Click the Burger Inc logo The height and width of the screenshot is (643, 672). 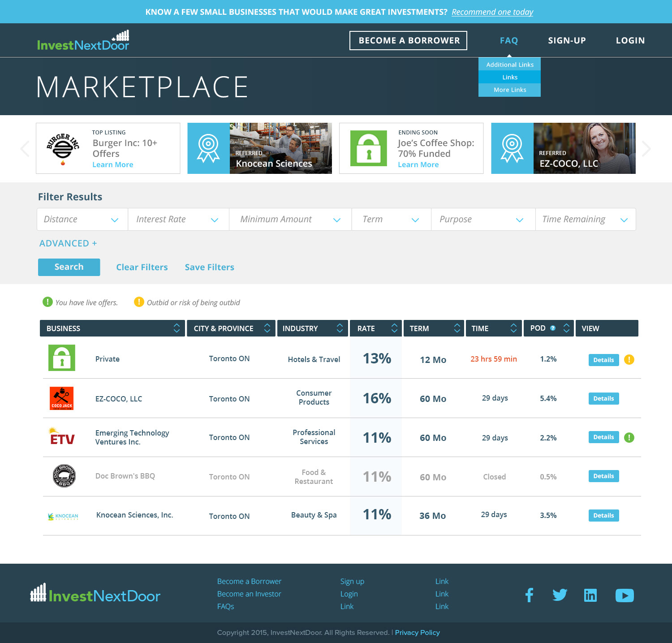[63, 149]
